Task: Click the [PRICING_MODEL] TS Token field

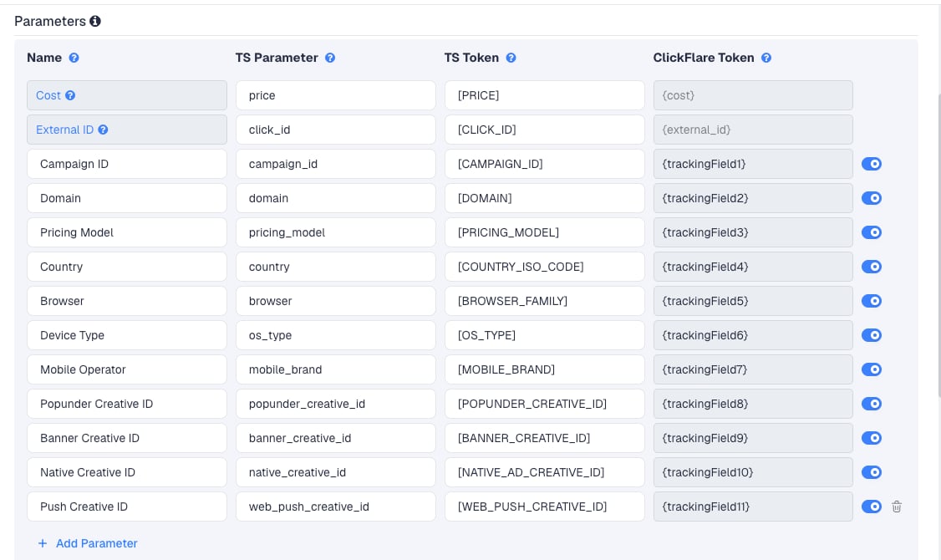Action: (544, 232)
